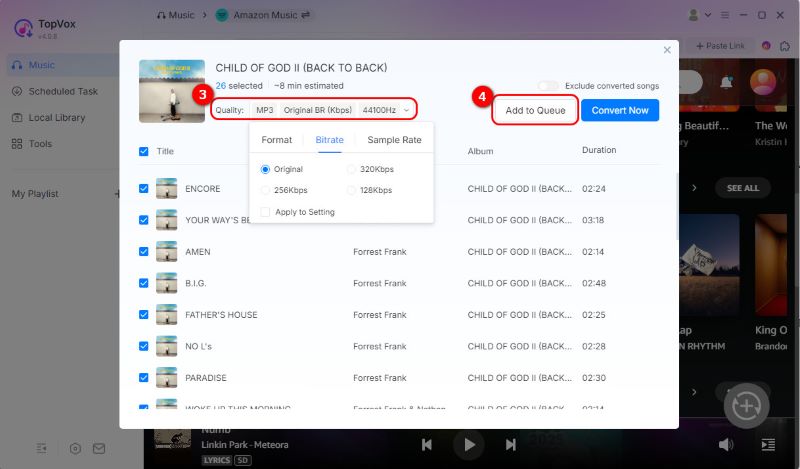
Task: Click Forrest Frank artist in PARADISE row
Action: coord(380,378)
